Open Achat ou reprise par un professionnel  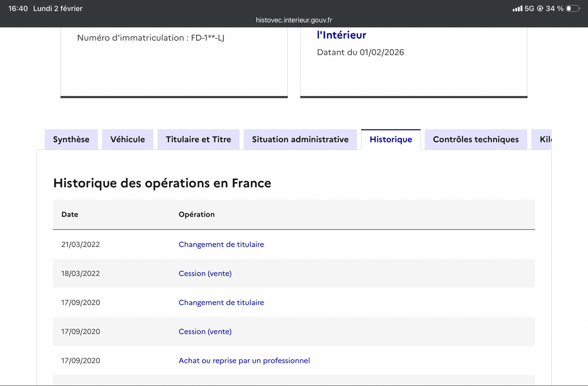point(244,361)
